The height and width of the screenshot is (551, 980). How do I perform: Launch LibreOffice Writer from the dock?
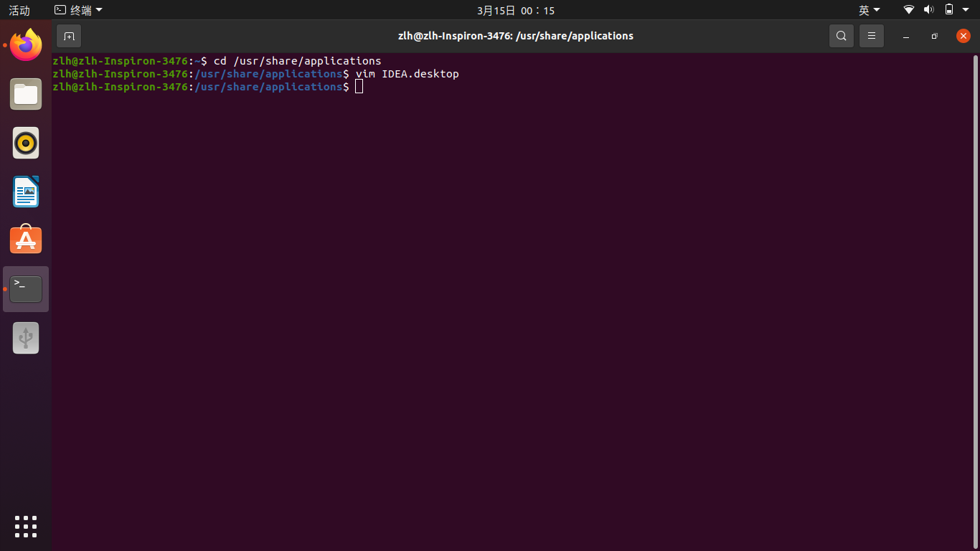[x=26, y=192]
